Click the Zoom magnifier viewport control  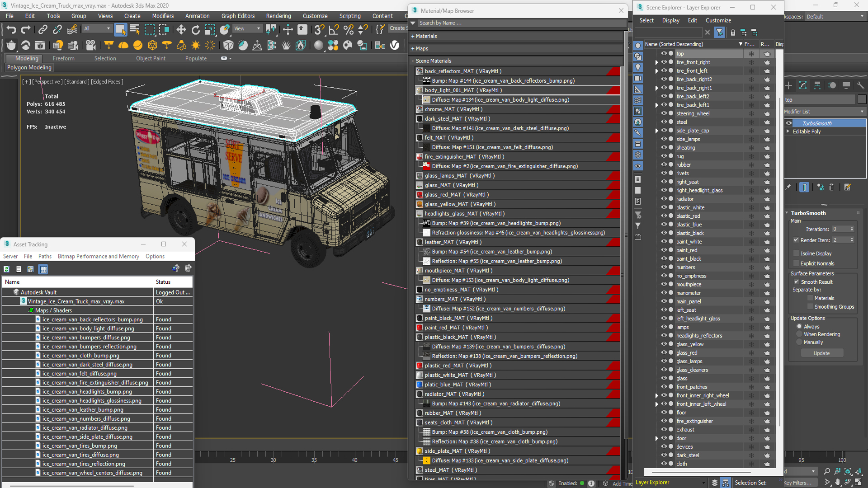pos(827,471)
